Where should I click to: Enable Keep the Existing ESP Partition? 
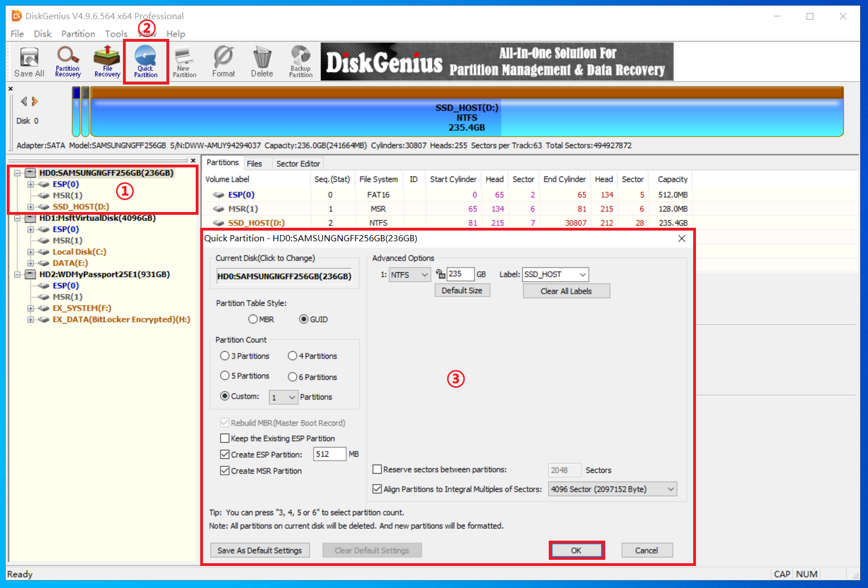tap(224, 438)
